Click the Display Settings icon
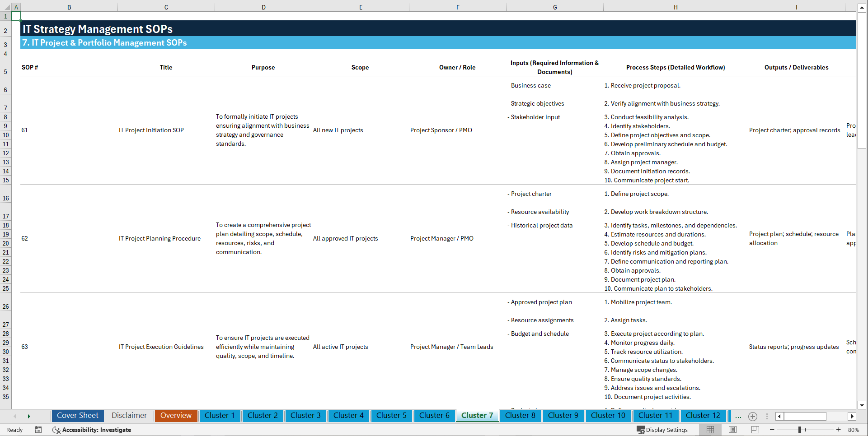The height and width of the screenshot is (436, 868). (x=641, y=430)
